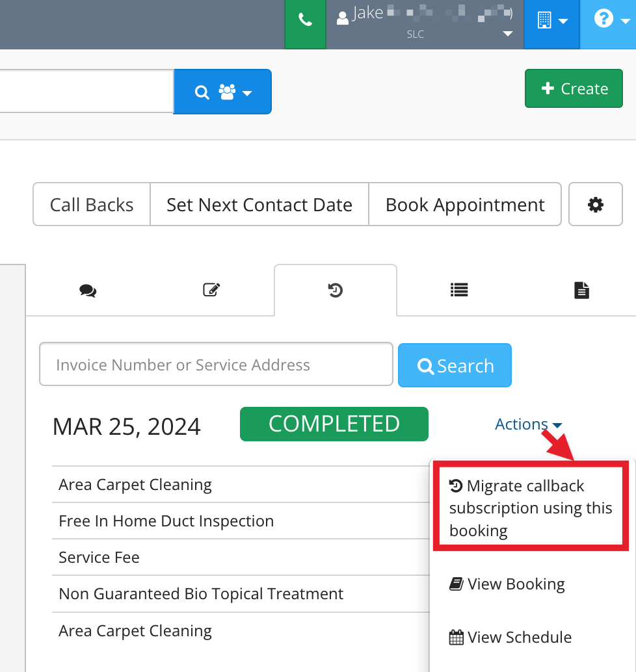
Task: Switch to the comments chat tab
Action: tap(88, 291)
